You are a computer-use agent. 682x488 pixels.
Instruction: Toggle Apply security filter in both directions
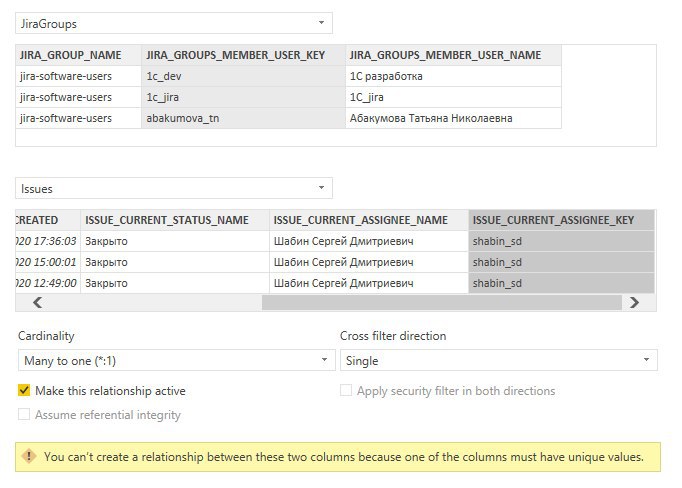[346, 390]
